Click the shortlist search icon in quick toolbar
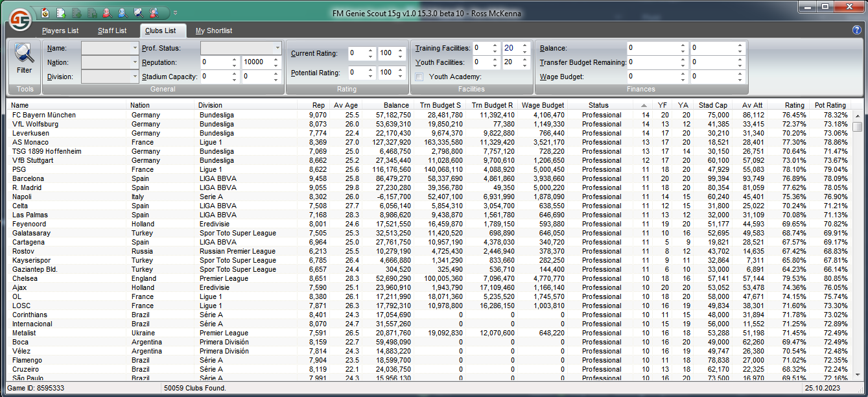Screen dimensions: 868x397 coord(153,12)
